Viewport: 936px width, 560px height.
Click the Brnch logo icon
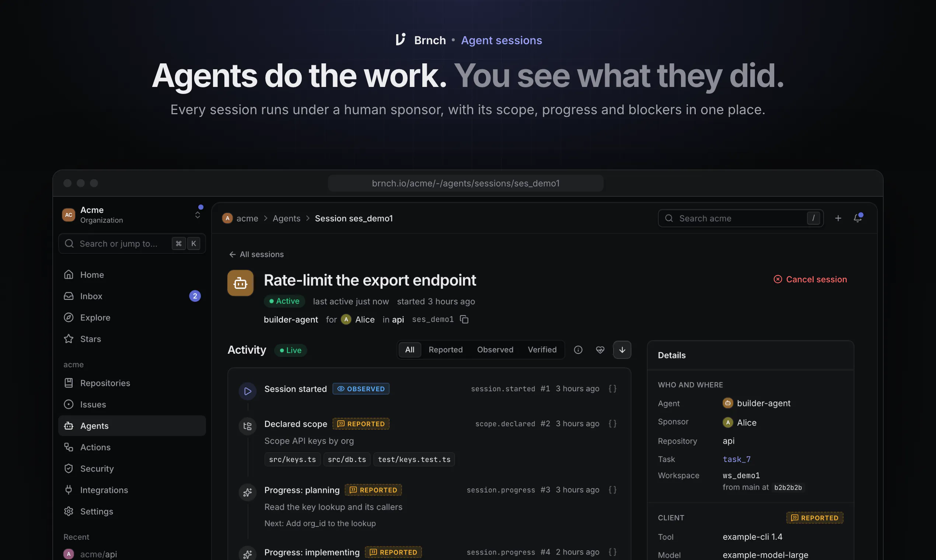click(x=401, y=40)
